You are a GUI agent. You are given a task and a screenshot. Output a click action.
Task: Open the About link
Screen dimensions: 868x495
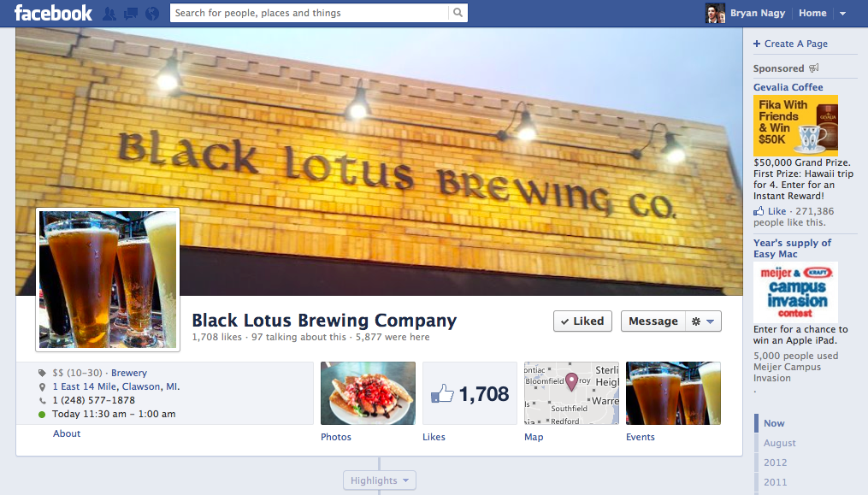(x=67, y=433)
